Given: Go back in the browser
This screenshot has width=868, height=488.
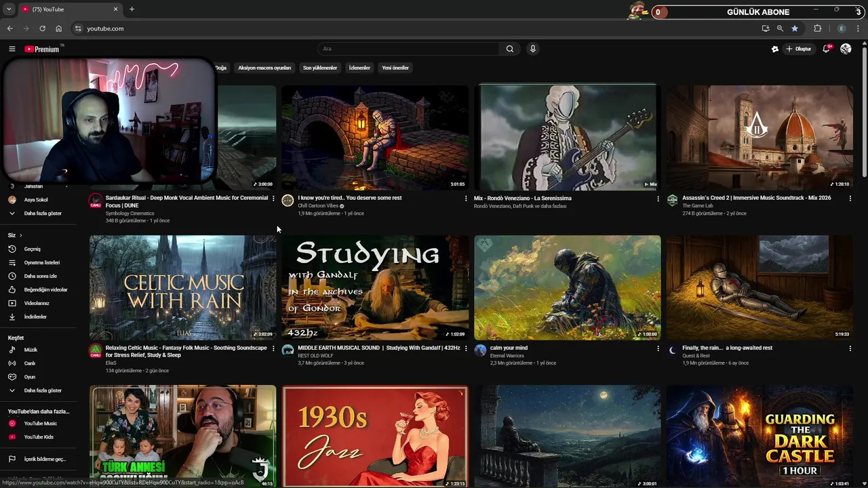Looking at the screenshot, I should click(x=9, y=28).
